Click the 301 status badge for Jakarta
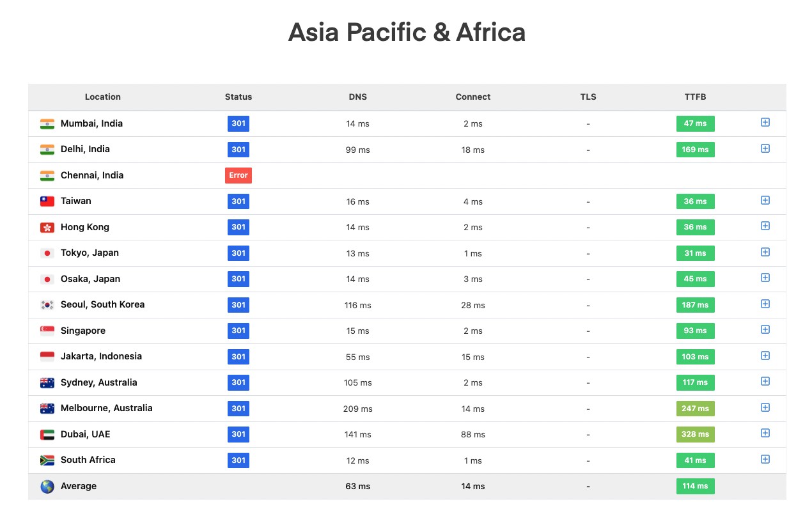Viewport: 812px width, 525px height. click(238, 357)
